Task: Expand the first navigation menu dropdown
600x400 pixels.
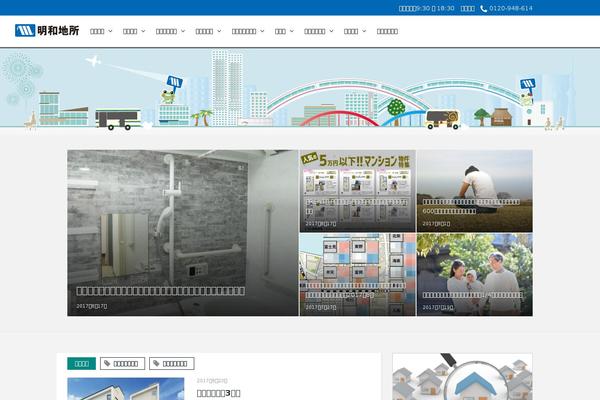Action: click(x=101, y=31)
